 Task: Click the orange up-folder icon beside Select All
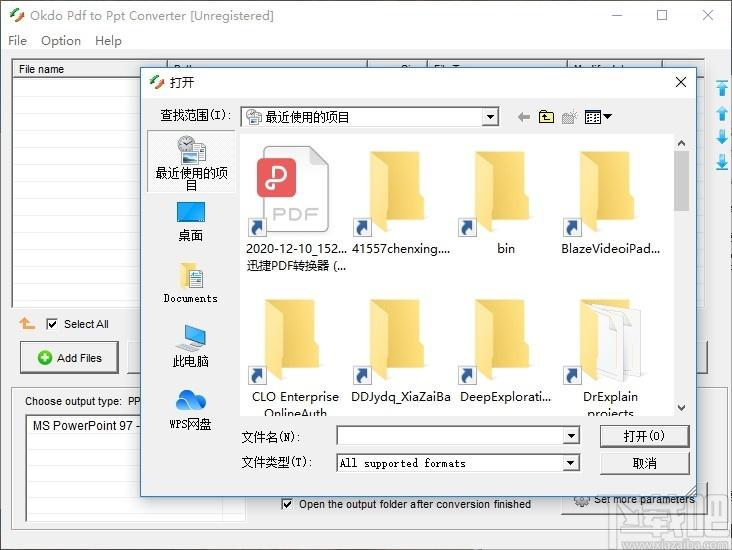coord(27,323)
